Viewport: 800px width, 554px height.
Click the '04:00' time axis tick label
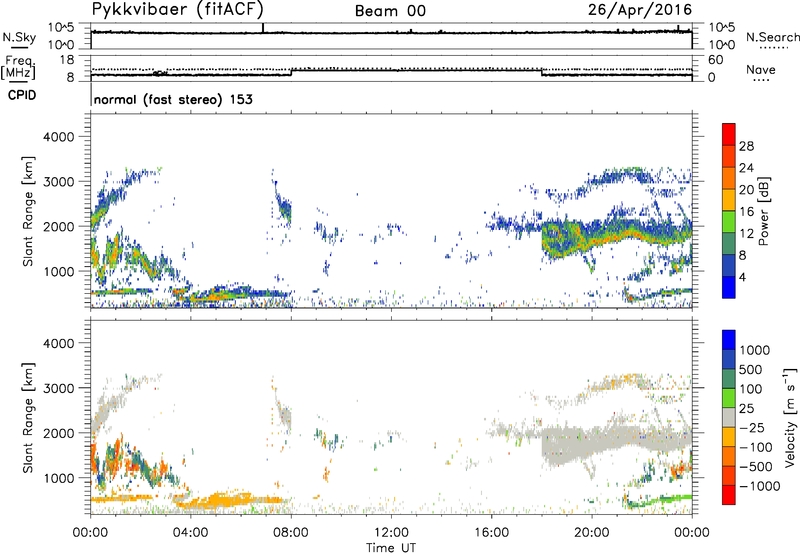click(x=190, y=533)
